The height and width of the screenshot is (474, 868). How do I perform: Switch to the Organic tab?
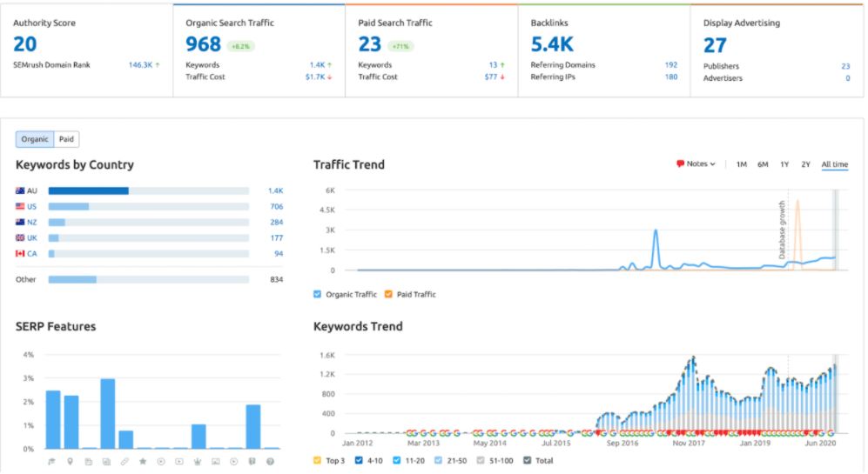35,139
